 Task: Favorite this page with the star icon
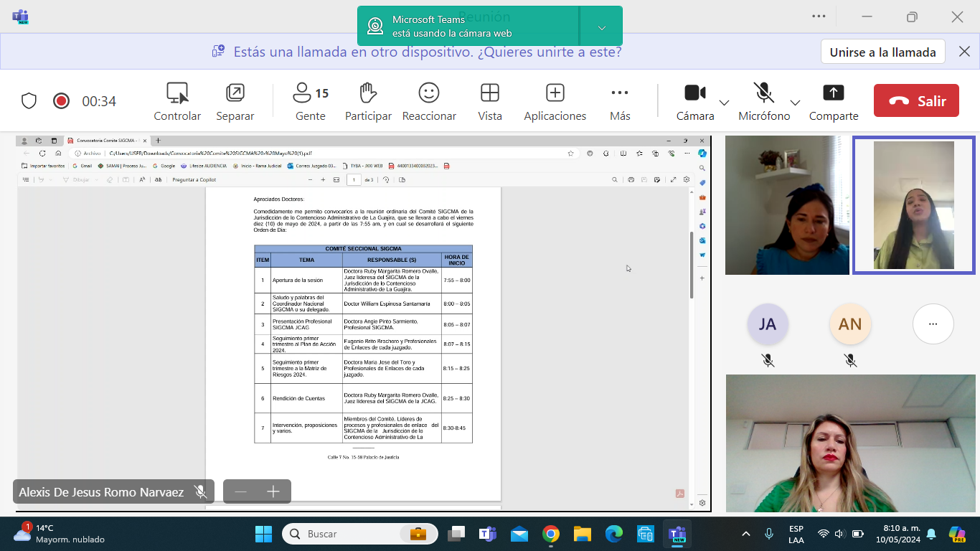click(x=571, y=153)
